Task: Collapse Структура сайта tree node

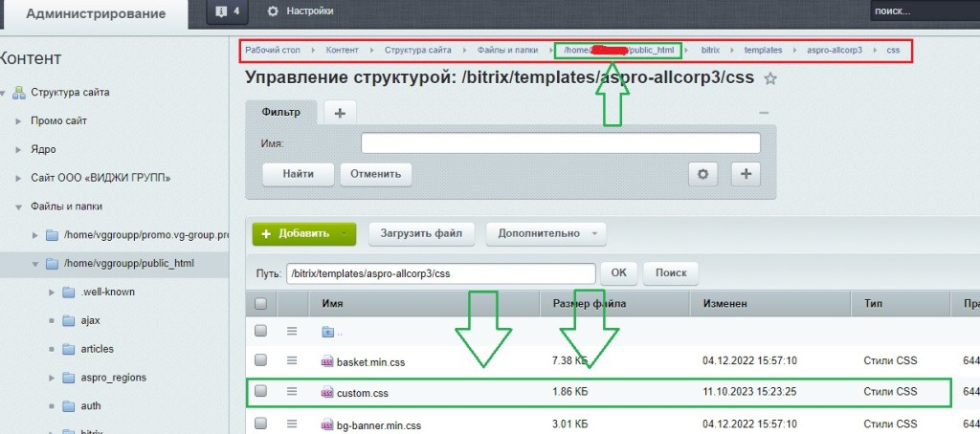Action: [x=3, y=93]
